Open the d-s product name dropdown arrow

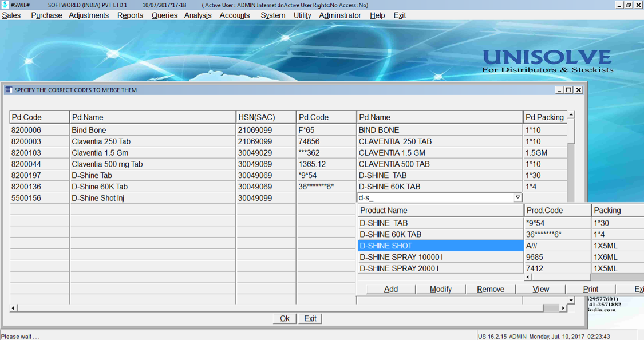pos(517,197)
